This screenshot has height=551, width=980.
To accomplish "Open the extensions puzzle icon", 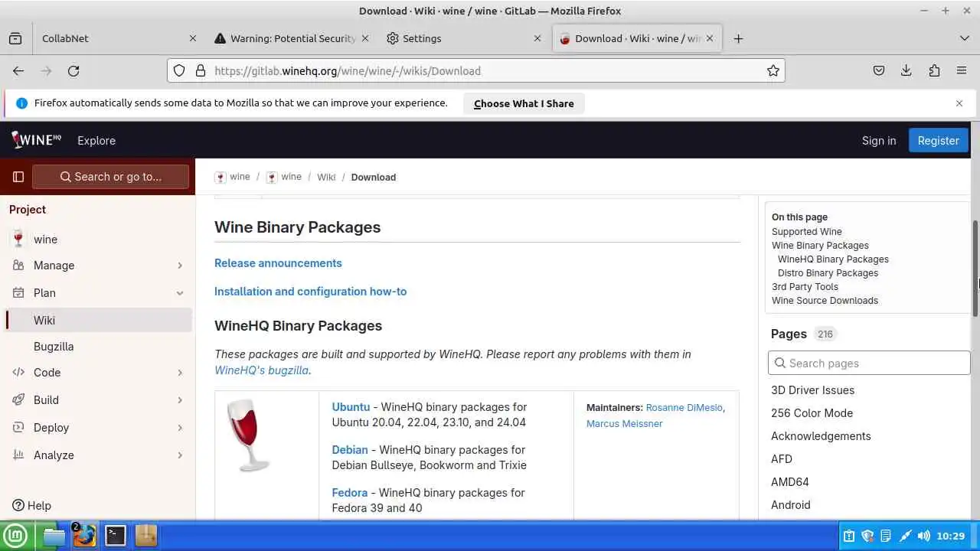I will [x=934, y=70].
